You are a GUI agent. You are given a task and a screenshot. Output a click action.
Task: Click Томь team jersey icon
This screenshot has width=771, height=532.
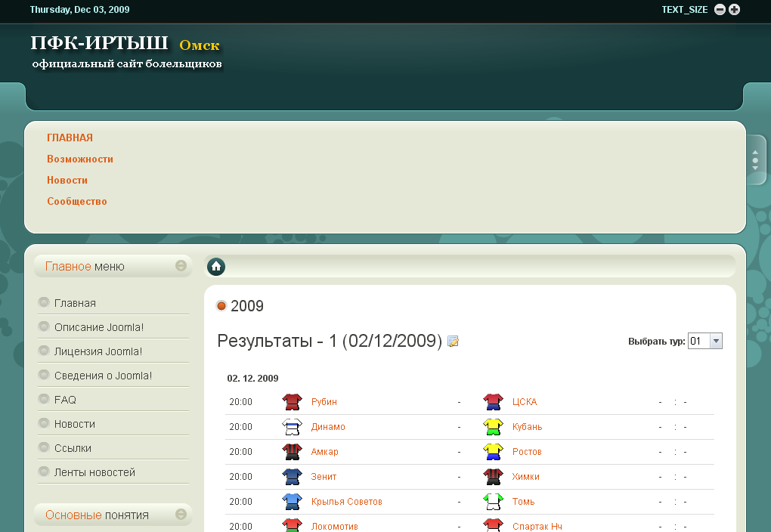pos(493,502)
